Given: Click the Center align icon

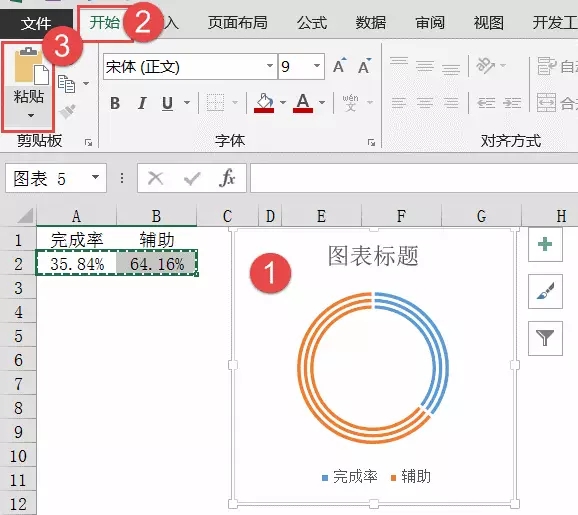Looking at the screenshot, I should click(425, 102).
